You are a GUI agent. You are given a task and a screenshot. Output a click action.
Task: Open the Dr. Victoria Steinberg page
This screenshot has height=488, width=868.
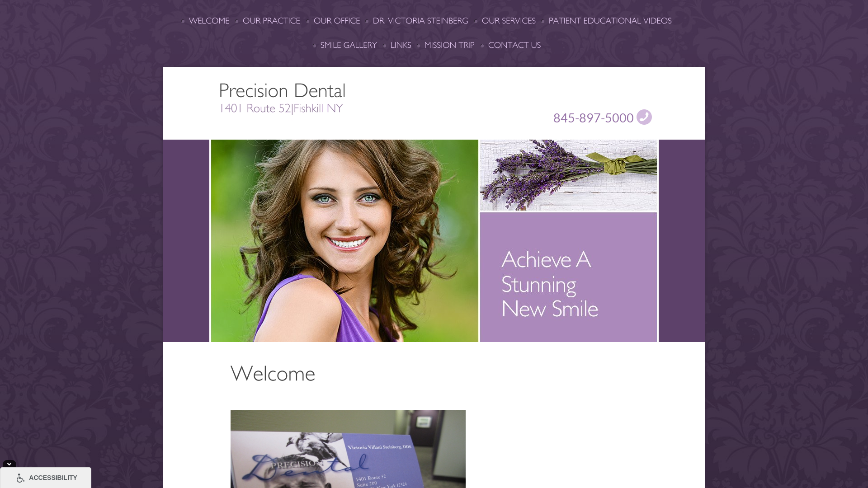[420, 21]
